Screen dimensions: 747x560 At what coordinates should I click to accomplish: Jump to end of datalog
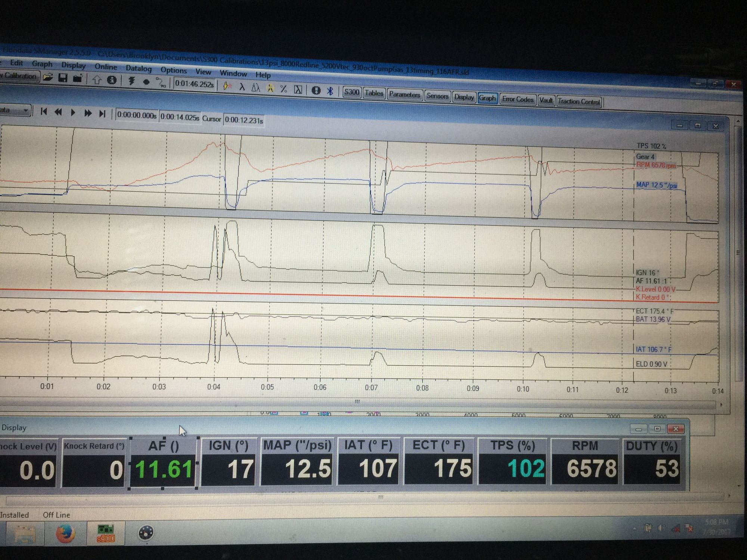(102, 113)
